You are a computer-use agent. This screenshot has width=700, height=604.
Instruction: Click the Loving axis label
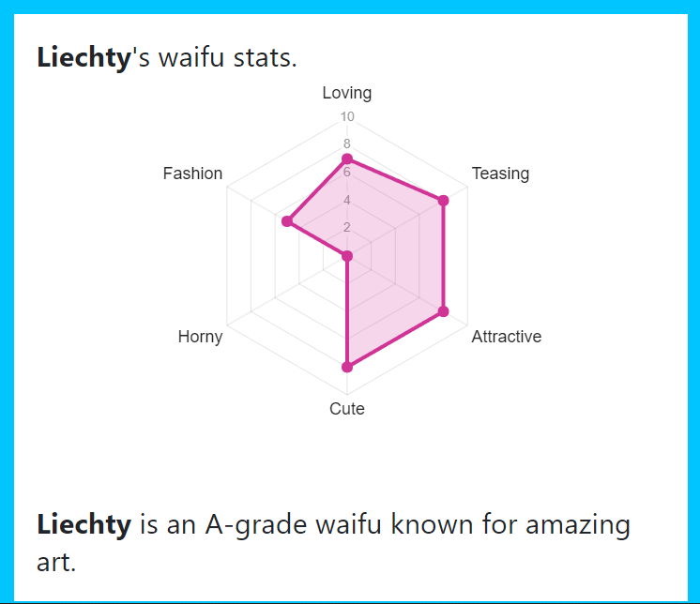pyautogui.click(x=347, y=93)
